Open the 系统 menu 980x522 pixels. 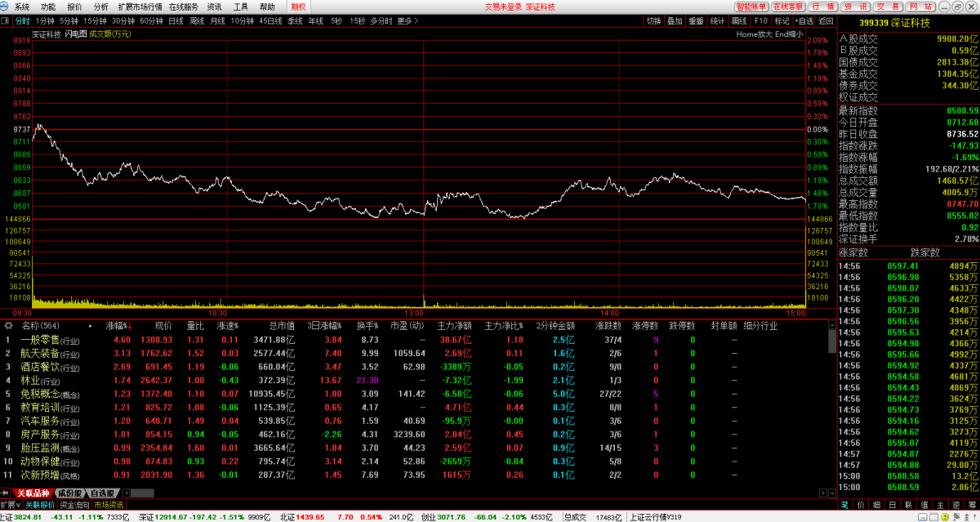tap(22, 7)
